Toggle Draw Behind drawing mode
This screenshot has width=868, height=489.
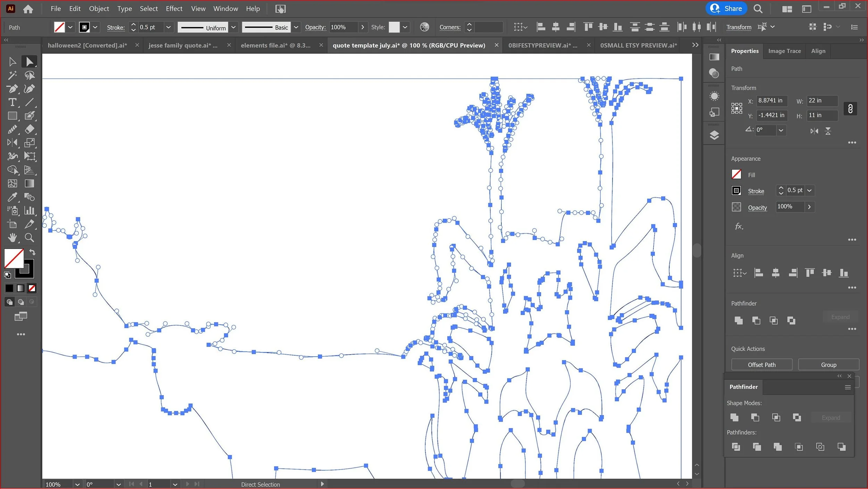coord(21,302)
